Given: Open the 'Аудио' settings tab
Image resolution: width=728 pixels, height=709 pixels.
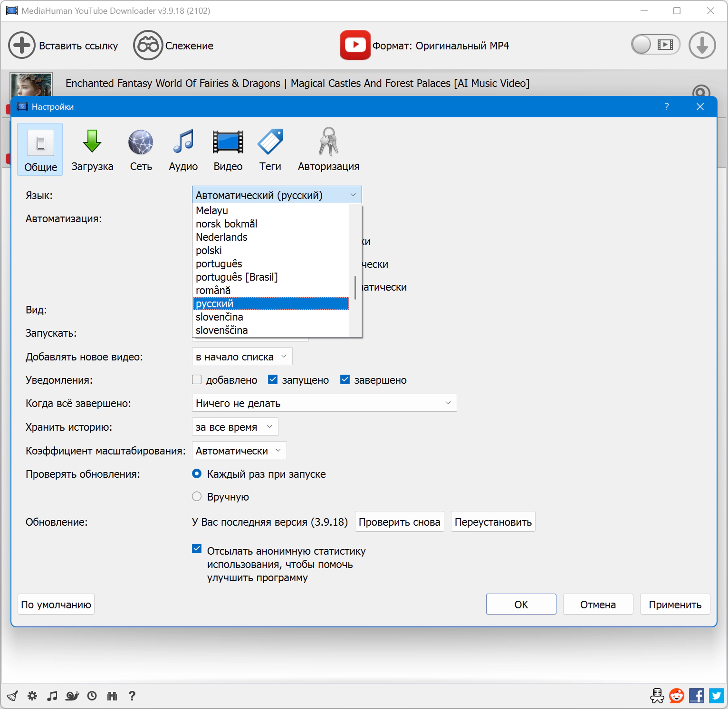Looking at the screenshot, I should coord(183,150).
